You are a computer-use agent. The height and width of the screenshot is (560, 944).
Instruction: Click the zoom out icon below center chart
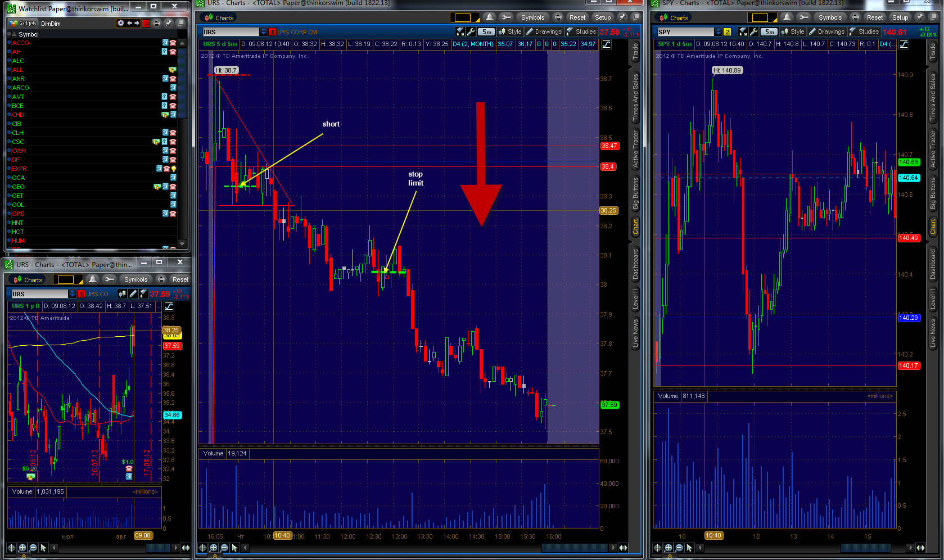224,548
